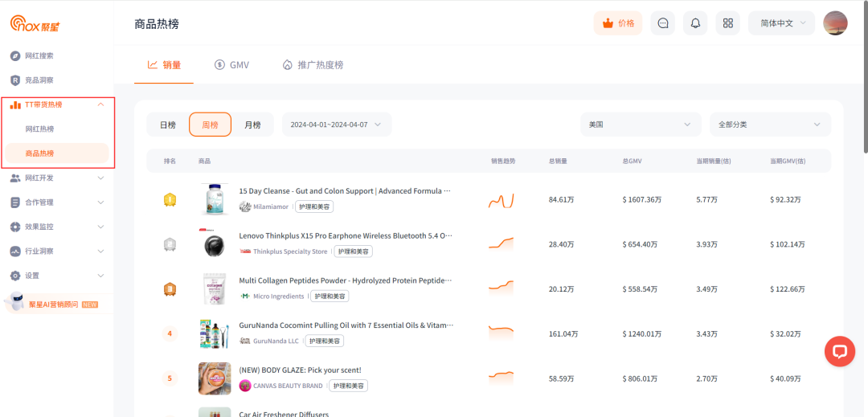Click the rank 1 gold medal badge
Screen dimensions: 868x417
(x=170, y=199)
